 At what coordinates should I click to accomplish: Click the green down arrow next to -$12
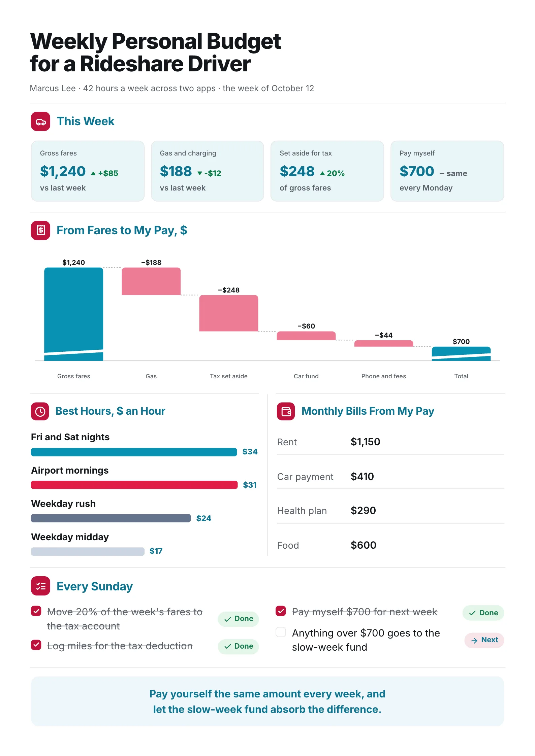(x=200, y=174)
